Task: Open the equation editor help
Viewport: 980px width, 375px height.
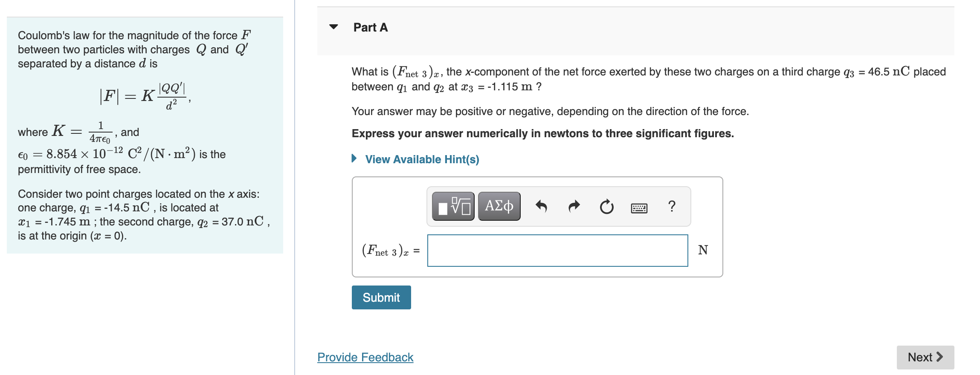Action: 672,206
